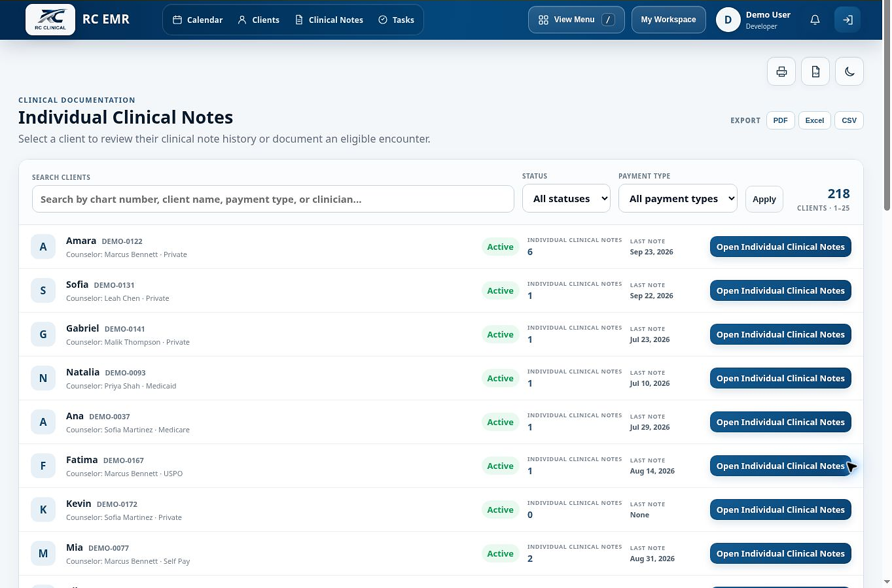
Task: Open Individual Clinical Notes for Kevin
Action: (x=781, y=510)
